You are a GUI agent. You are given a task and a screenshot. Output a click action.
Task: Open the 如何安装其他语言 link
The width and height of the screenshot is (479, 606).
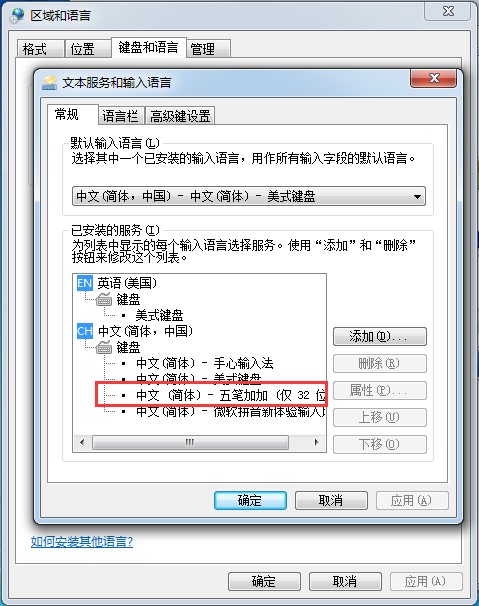(x=82, y=541)
